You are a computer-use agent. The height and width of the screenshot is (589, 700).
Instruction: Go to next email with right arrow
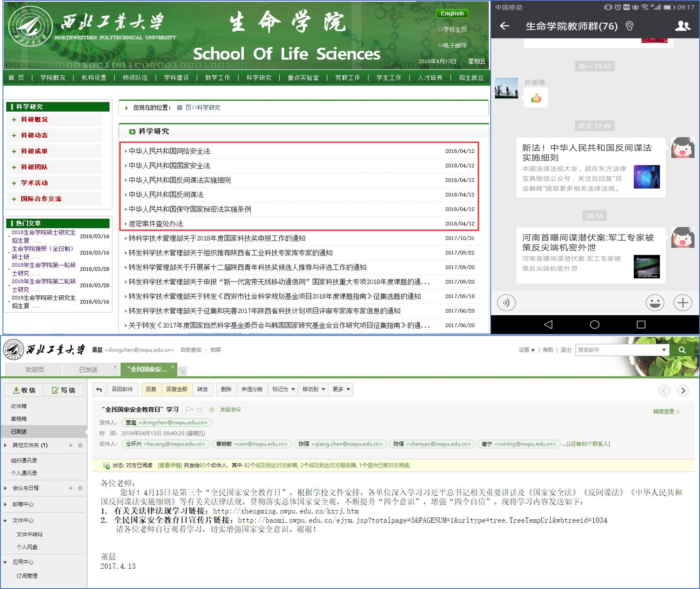click(x=683, y=391)
